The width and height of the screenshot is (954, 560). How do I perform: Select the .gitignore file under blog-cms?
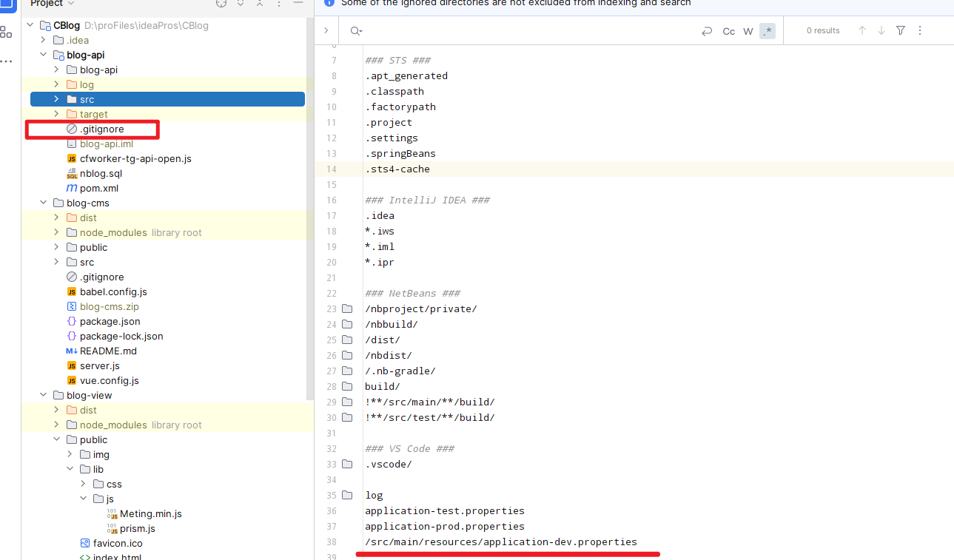[x=102, y=277]
